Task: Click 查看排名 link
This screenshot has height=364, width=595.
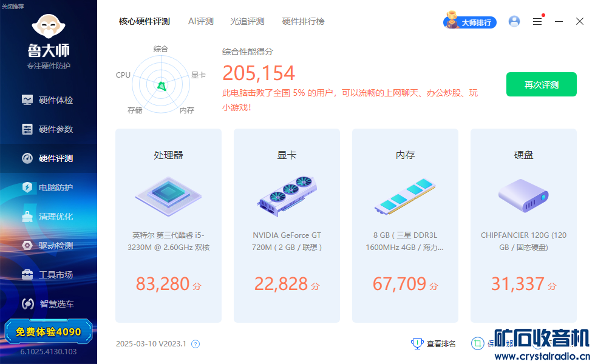Action: click(x=433, y=343)
